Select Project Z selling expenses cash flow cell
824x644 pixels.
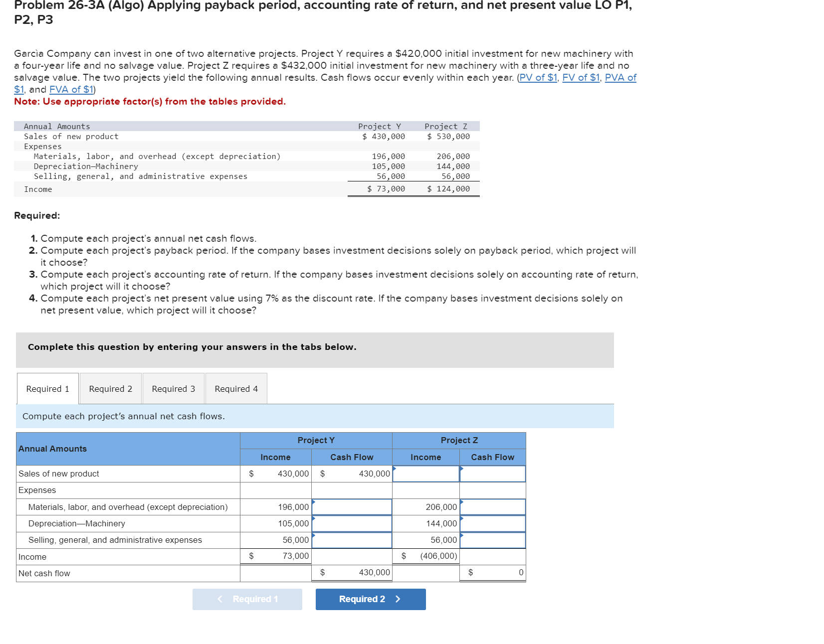coord(492,540)
